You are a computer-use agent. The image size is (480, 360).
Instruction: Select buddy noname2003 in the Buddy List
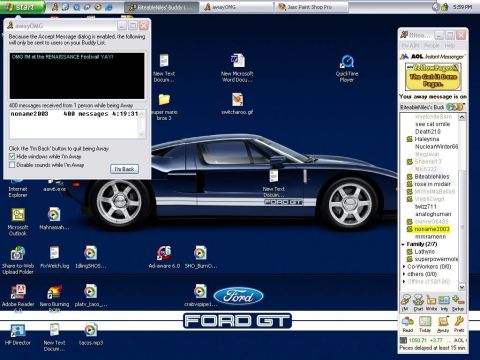[x=432, y=229]
